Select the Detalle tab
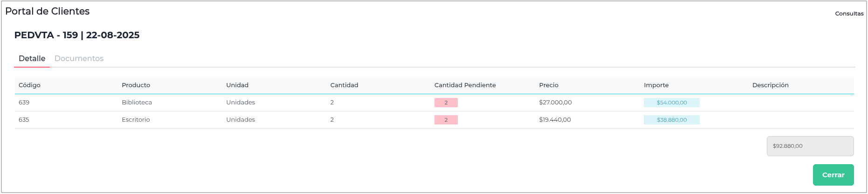 [32, 58]
